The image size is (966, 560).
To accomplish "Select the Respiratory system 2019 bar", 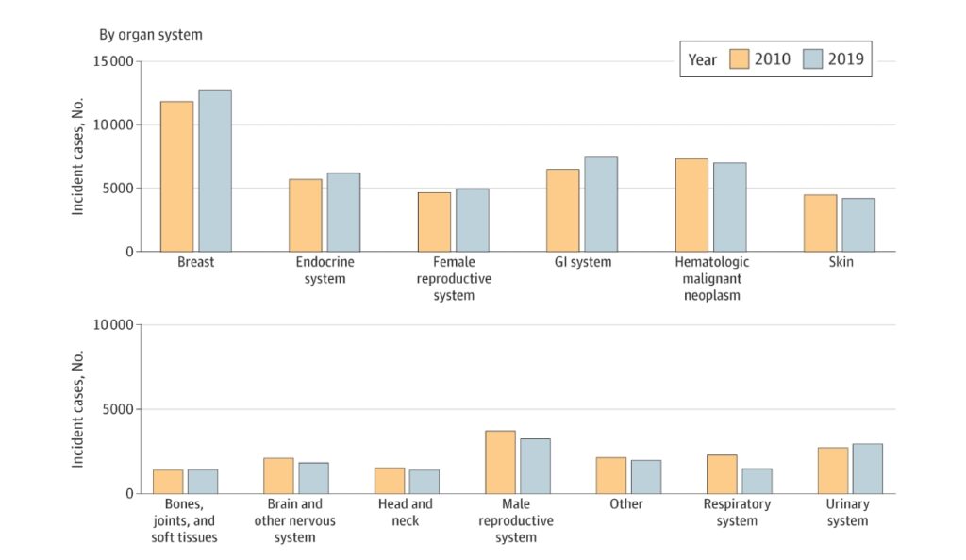I will click(x=757, y=481).
